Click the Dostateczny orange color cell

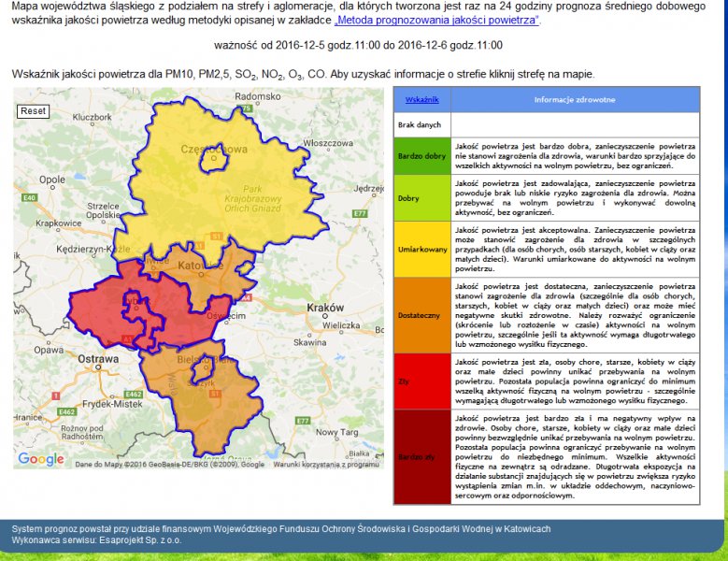421,315
